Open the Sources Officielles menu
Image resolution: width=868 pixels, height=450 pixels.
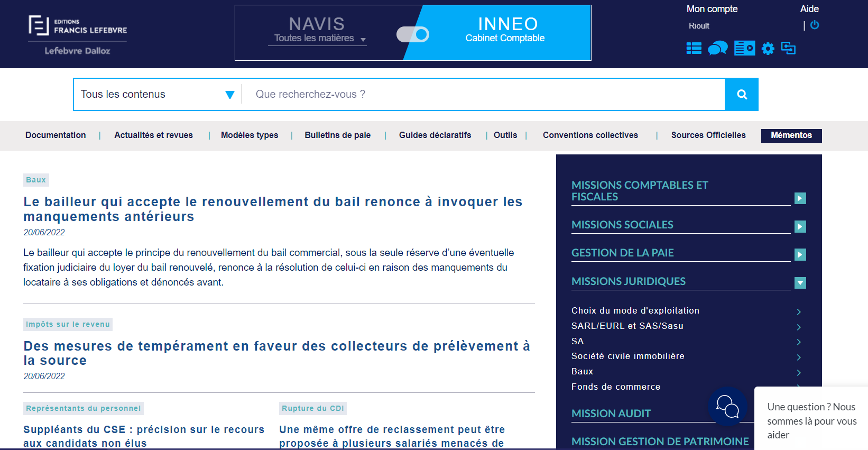[708, 135]
